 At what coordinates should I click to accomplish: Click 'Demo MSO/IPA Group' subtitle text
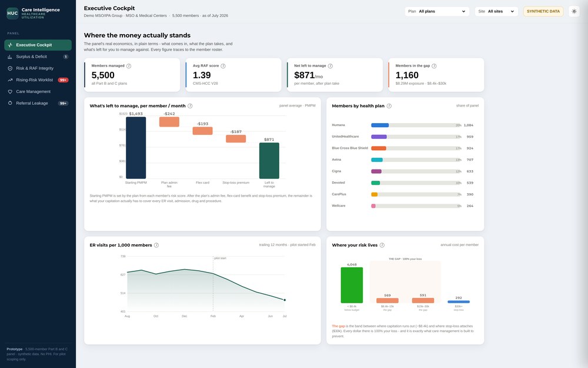coord(103,16)
